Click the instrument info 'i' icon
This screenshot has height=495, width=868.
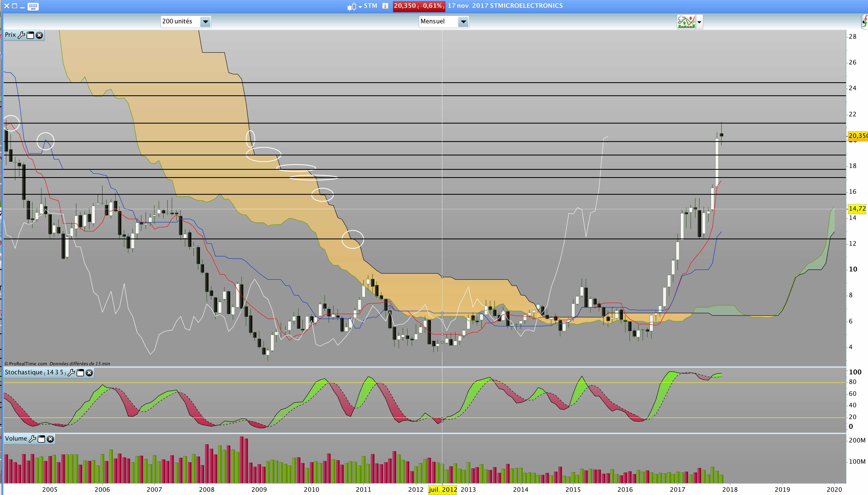tap(385, 6)
